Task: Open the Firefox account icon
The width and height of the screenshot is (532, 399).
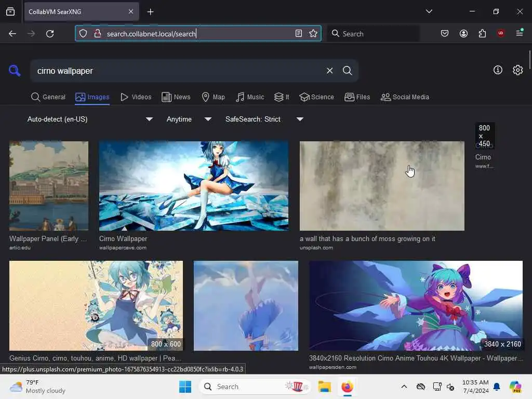Action: (463, 33)
